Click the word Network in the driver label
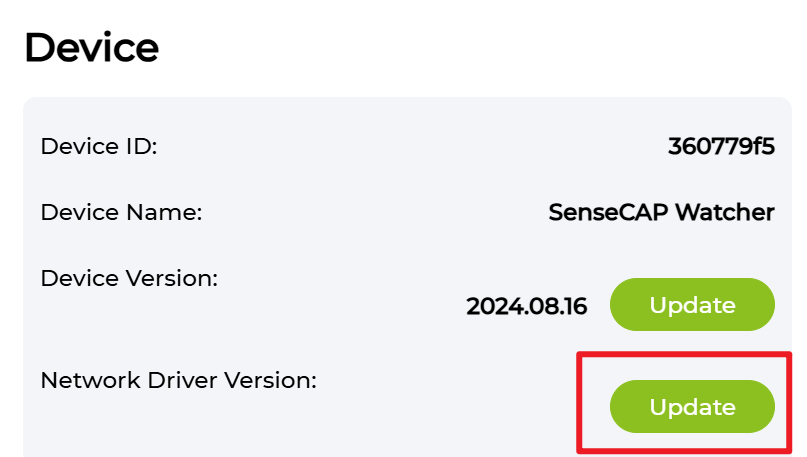807x457 pixels. point(82,380)
